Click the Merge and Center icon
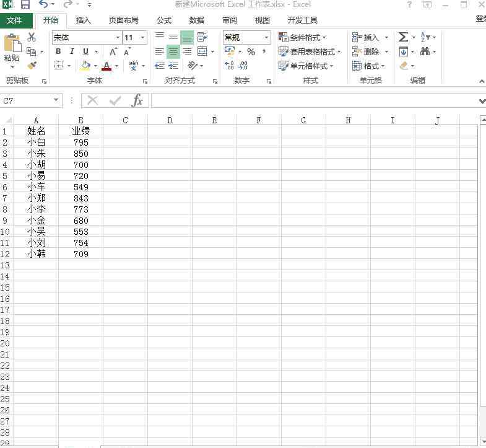The image size is (486, 448). pyautogui.click(x=202, y=51)
